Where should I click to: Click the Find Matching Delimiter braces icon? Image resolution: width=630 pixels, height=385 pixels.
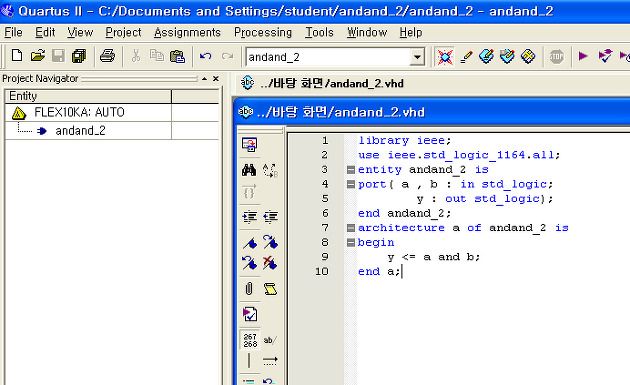click(249, 192)
